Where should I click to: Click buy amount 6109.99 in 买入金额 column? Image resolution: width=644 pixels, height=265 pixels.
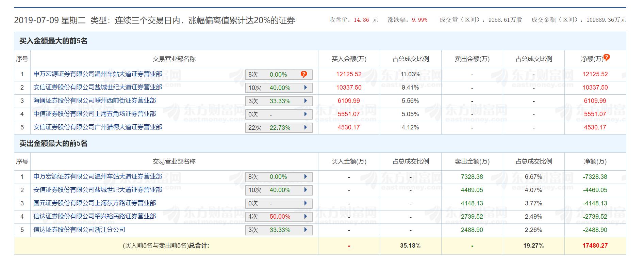349,101
